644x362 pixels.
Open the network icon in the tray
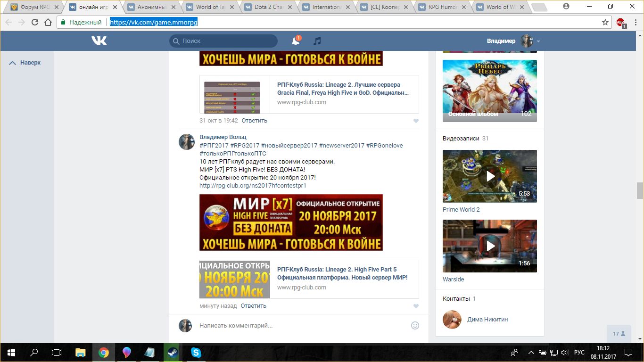(554, 352)
